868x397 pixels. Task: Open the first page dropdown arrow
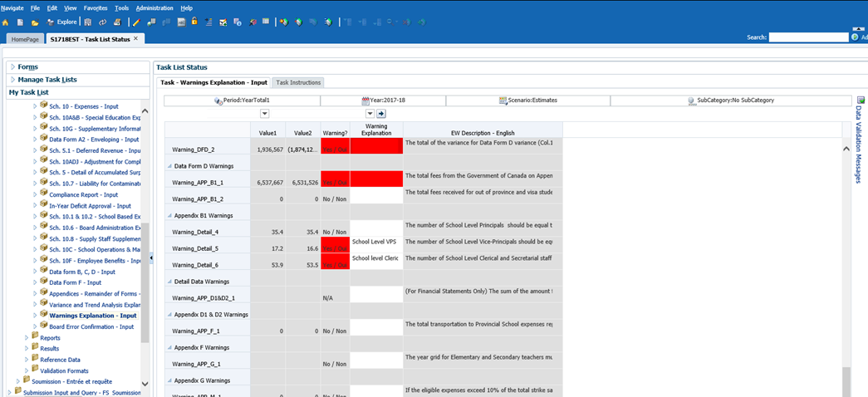coord(264,114)
